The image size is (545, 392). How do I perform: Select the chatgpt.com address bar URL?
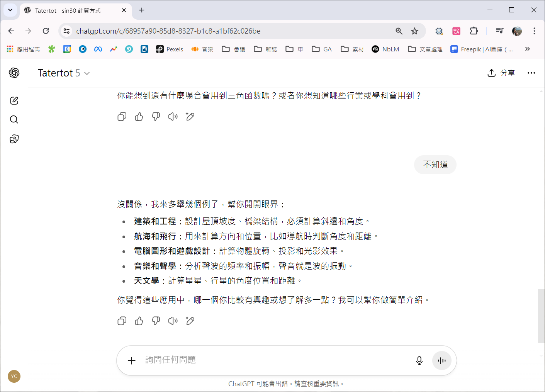(168, 31)
